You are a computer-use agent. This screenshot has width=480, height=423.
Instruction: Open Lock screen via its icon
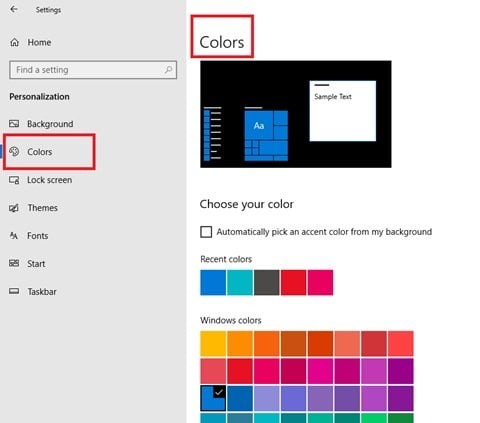click(14, 180)
